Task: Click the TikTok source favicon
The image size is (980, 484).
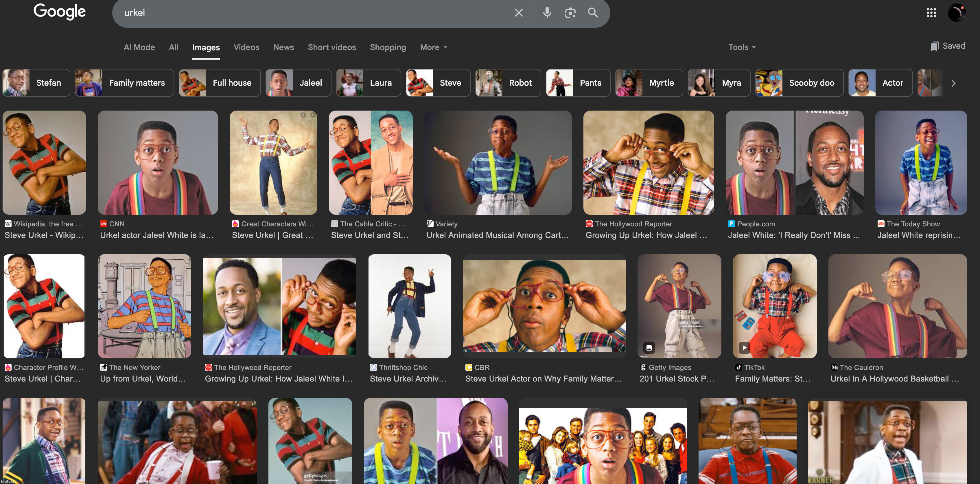Action: pyautogui.click(x=738, y=367)
